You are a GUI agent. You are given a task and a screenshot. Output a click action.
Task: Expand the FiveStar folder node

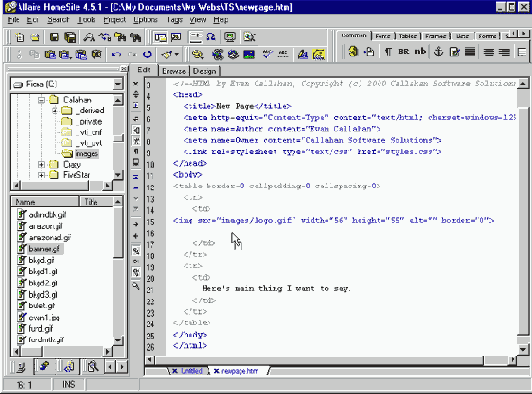coord(41,175)
